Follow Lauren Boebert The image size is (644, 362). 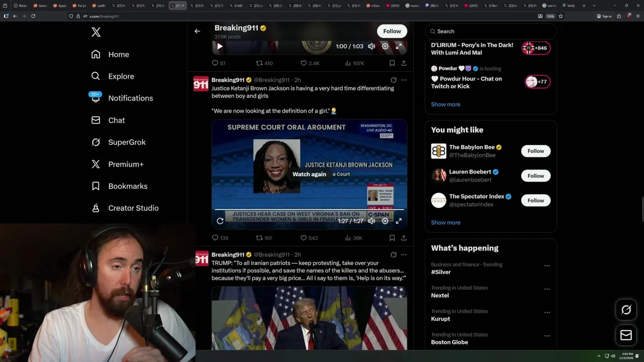536,175
